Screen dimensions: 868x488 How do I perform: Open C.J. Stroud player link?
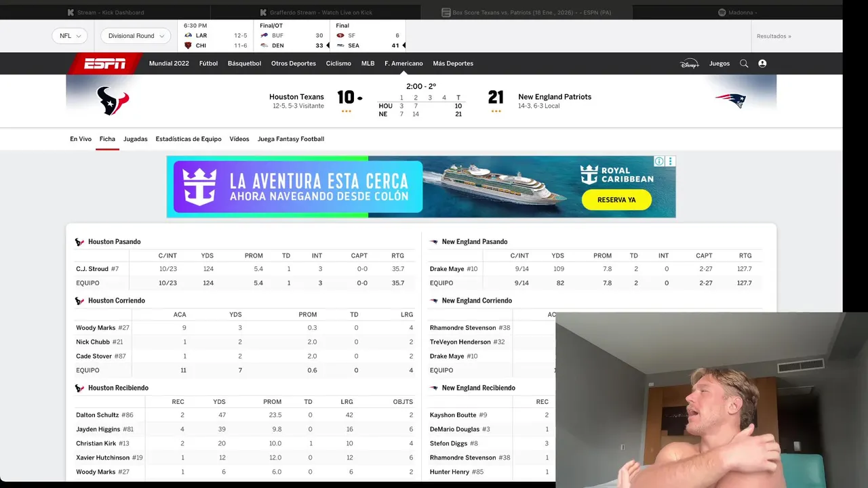[92, 269]
